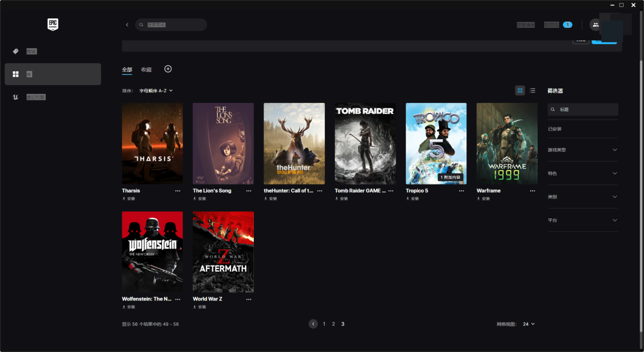Click the top search field
The width and height of the screenshot is (644, 352).
tap(171, 25)
